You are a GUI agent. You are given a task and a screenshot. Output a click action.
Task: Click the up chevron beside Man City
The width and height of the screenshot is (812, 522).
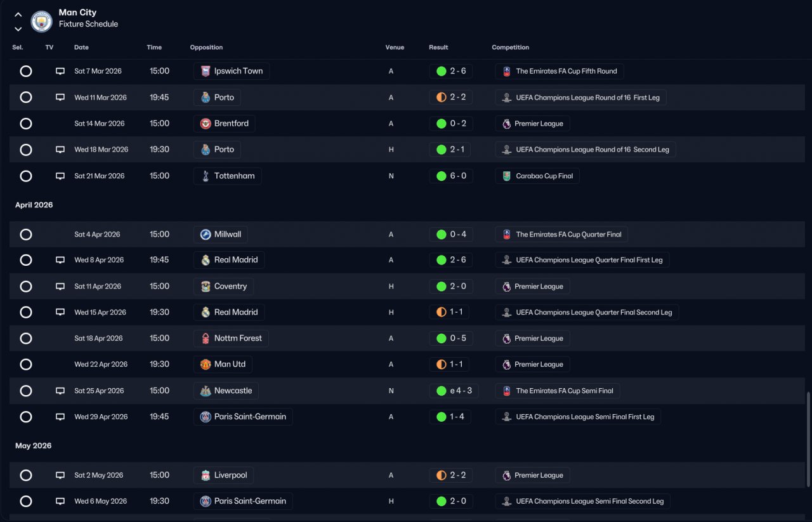18,15
